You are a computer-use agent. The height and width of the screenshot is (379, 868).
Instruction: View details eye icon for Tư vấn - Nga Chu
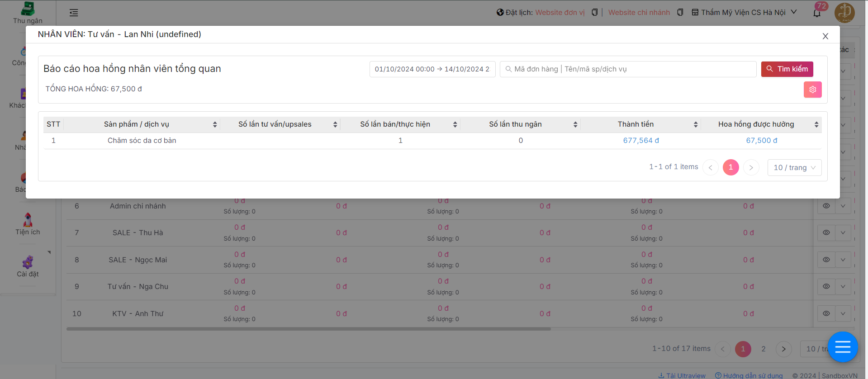826,286
